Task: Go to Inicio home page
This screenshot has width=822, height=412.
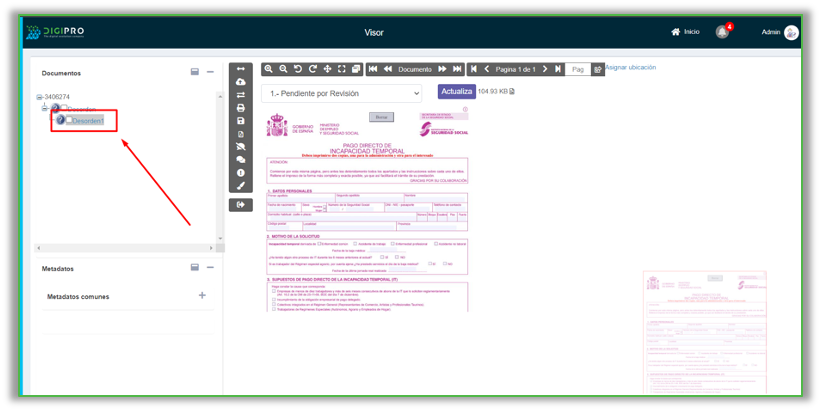Action: (x=685, y=32)
